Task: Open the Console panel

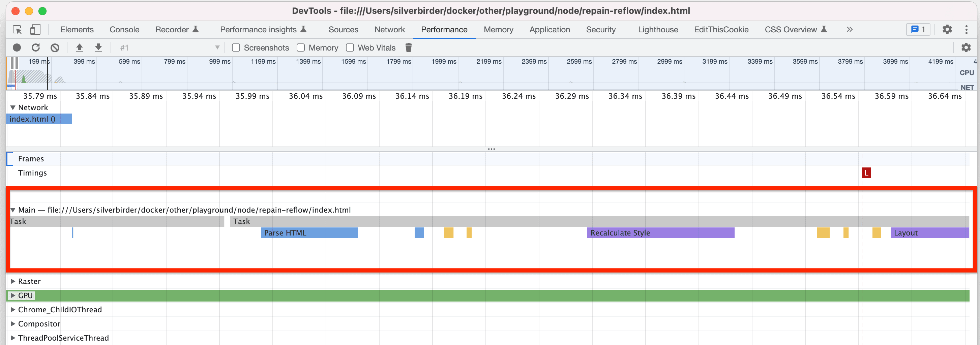Action: pyautogui.click(x=124, y=29)
